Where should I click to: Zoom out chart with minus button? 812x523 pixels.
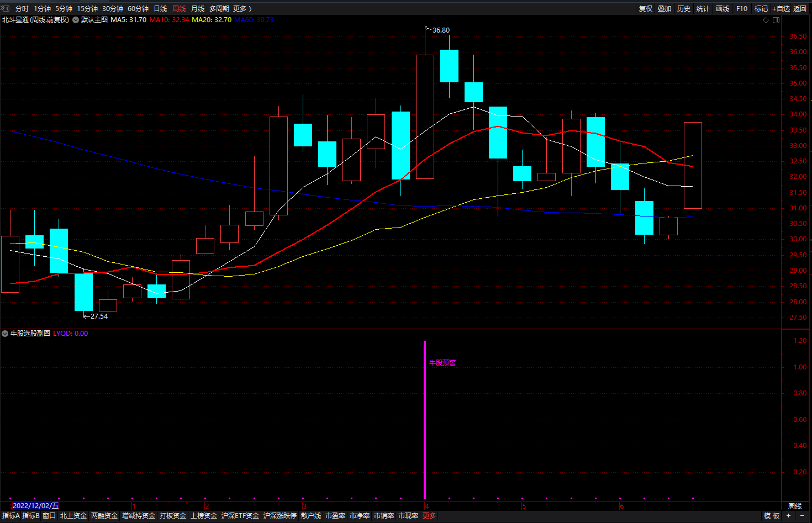[802, 516]
